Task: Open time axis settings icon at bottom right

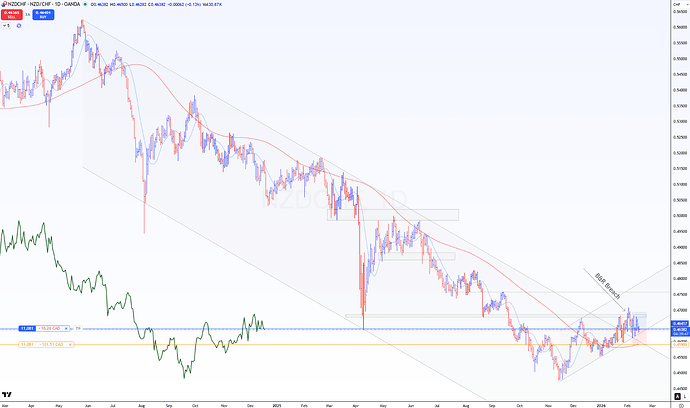Action: click(x=681, y=405)
